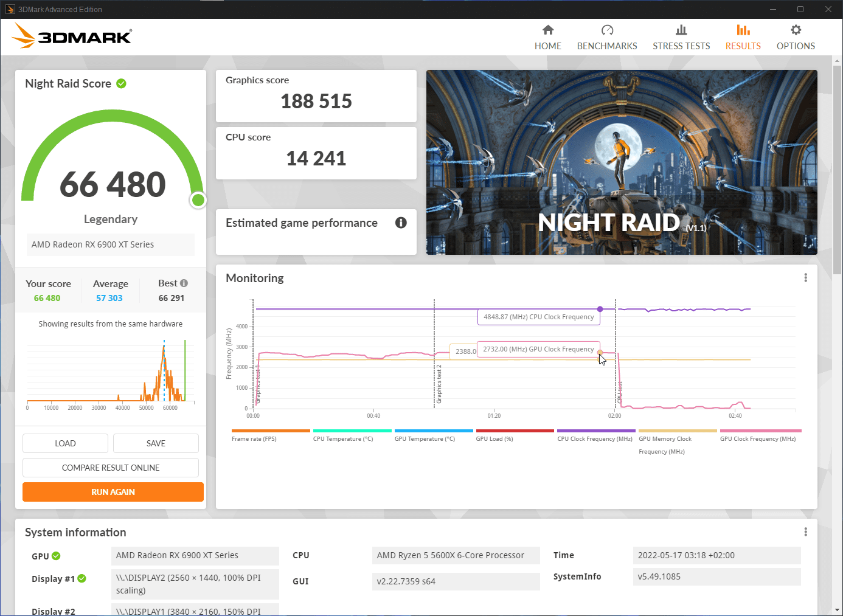
Task: Click the GPU field in System information
Action: pos(195,555)
